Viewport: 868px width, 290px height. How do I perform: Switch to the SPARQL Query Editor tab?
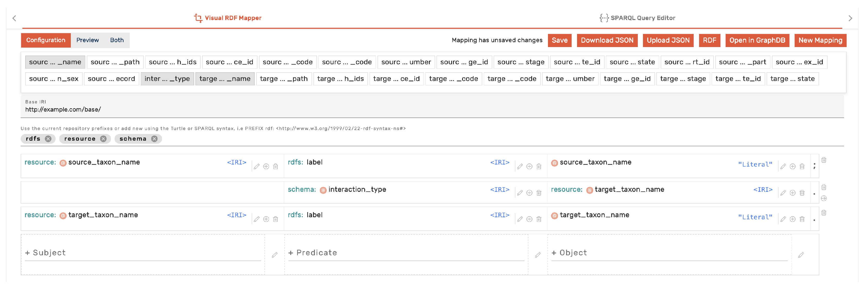(x=637, y=18)
